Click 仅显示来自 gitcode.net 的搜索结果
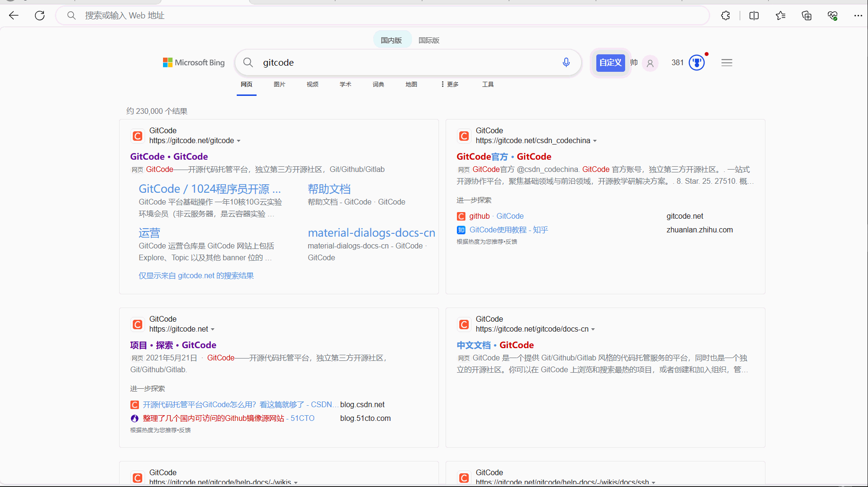The width and height of the screenshot is (868, 487). pos(196,275)
